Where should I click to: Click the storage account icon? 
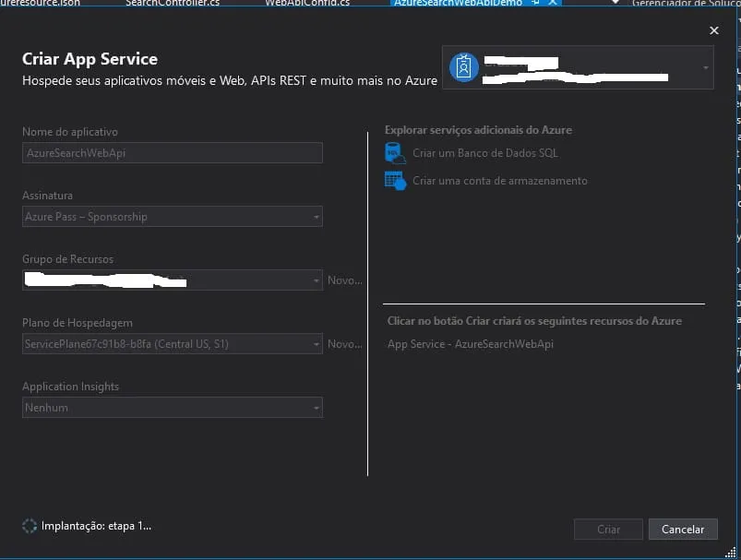[x=395, y=181]
